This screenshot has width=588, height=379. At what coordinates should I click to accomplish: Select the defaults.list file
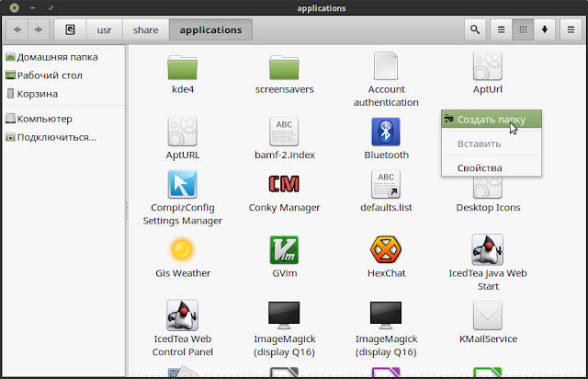(386, 191)
